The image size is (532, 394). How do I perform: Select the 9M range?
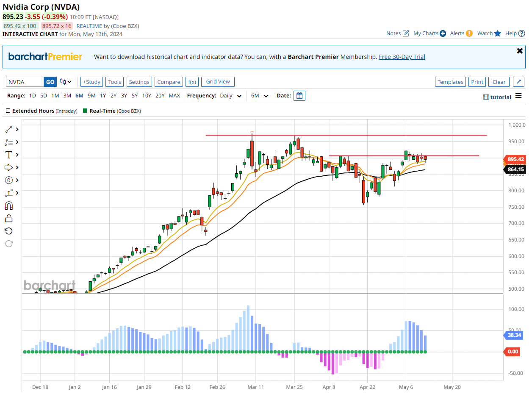click(91, 96)
